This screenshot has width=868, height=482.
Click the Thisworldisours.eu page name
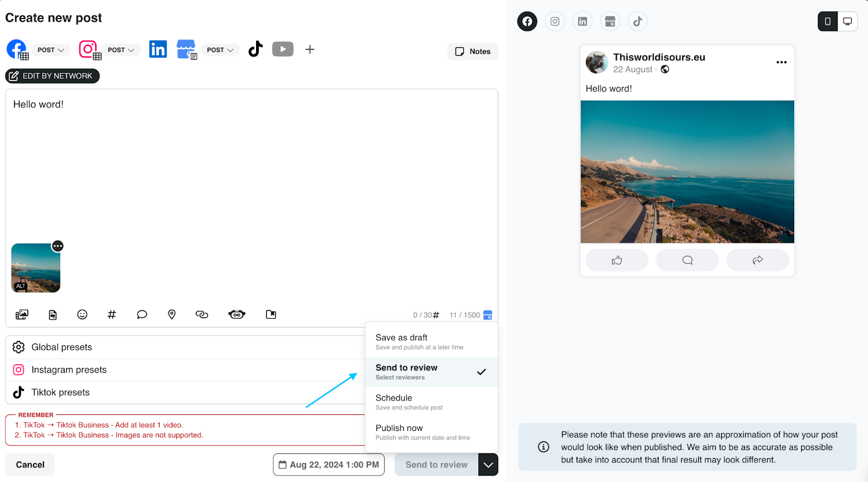659,58
